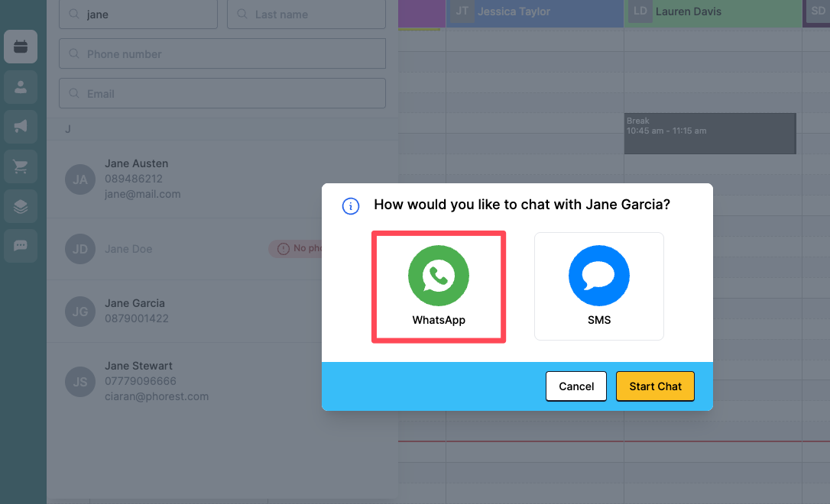Click the blue info icon in dialog
830x504 pixels.
351,205
